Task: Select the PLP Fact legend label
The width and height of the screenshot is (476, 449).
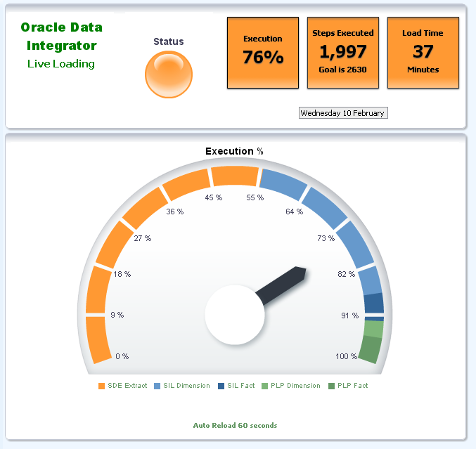Action: (x=352, y=386)
